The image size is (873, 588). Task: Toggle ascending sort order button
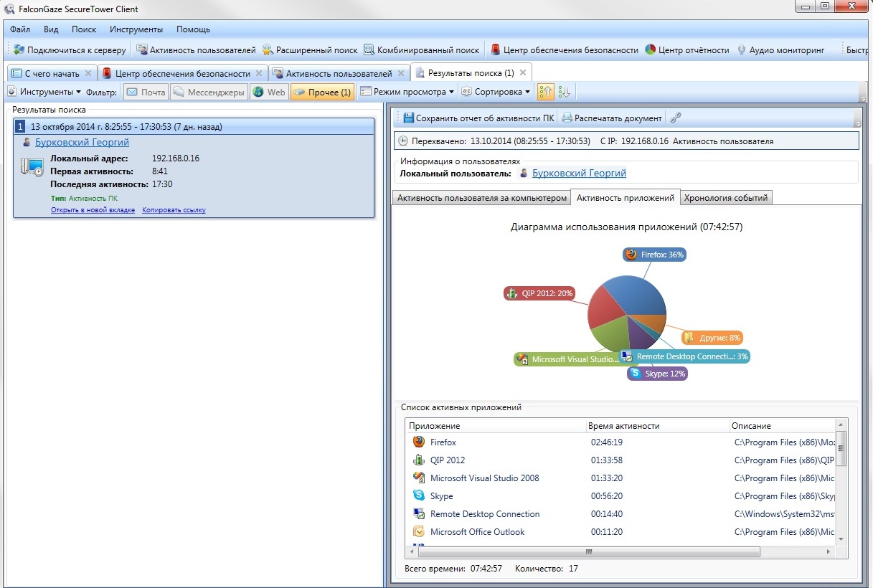pyautogui.click(x=545, y=92)
